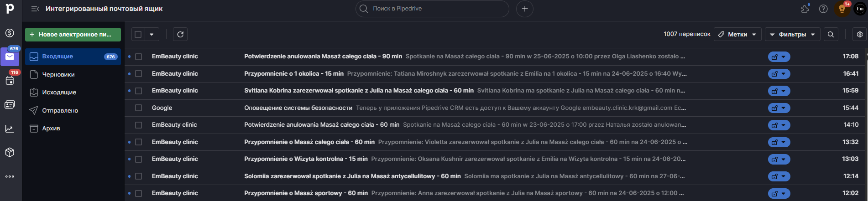This screenshot has height=201, width=868.
Task: Open the Products box icon in sidebar
Action: click(x=10, y=152)
